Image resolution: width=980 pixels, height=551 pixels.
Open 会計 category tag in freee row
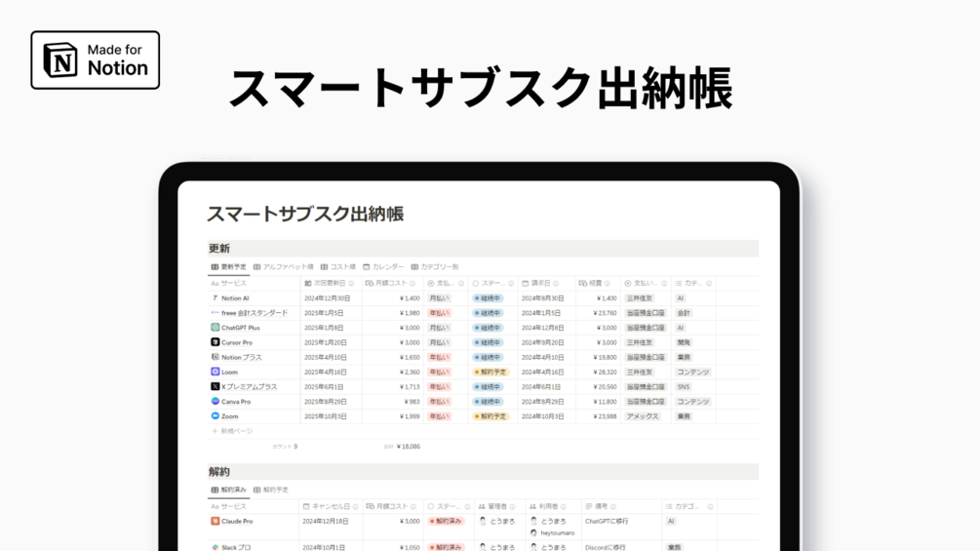[684, 312]
